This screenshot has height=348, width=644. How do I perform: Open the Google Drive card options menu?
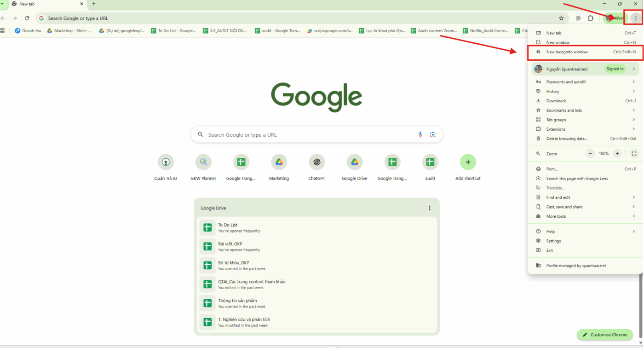(x=429, y=208)
